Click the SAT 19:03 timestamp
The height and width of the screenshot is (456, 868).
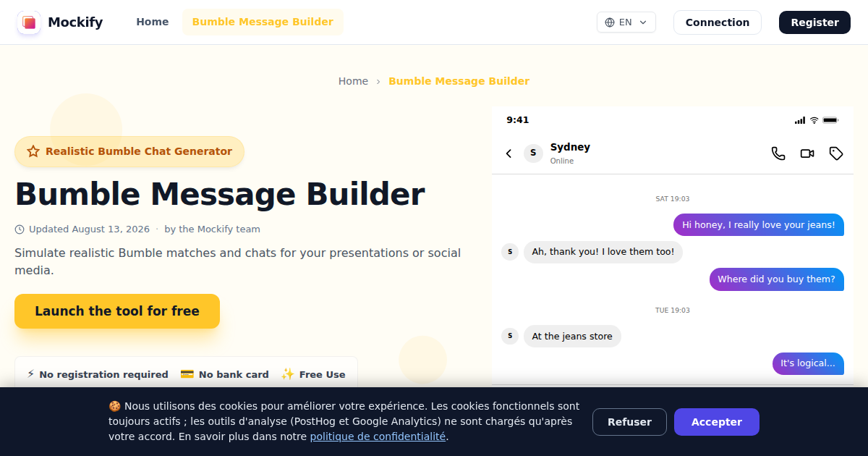pyautogui.click(x=673, y=199)
